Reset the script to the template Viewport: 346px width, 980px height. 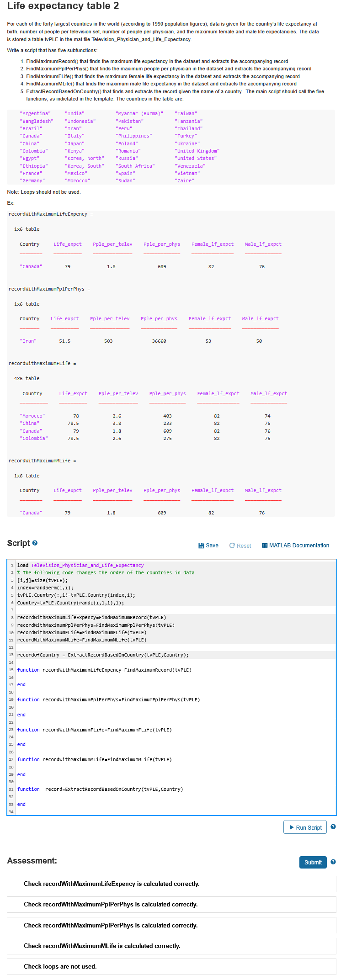pyautogui.click(x=240, y=546)
